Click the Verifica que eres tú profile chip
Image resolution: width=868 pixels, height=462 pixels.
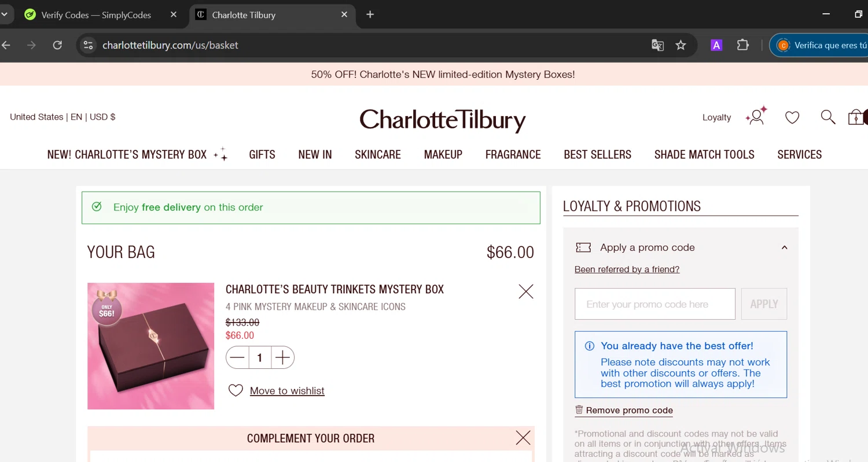click(x=819, y=45)
